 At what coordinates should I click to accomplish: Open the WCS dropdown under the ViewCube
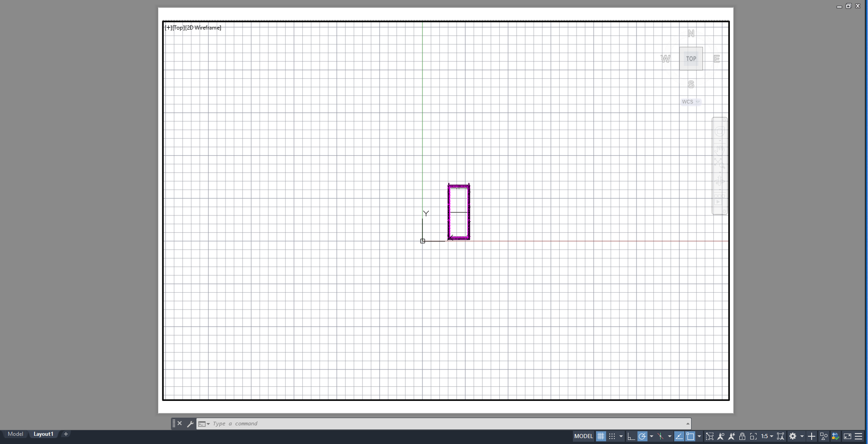tap(697, 101)
